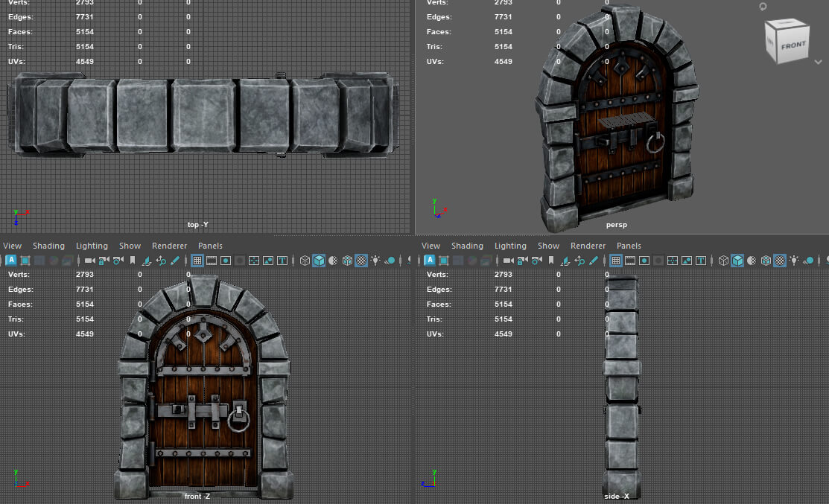Click Wireframe on Shaded in side view panel
The height and width of the screenshot is (504, 829).
(x=766, y=261)
